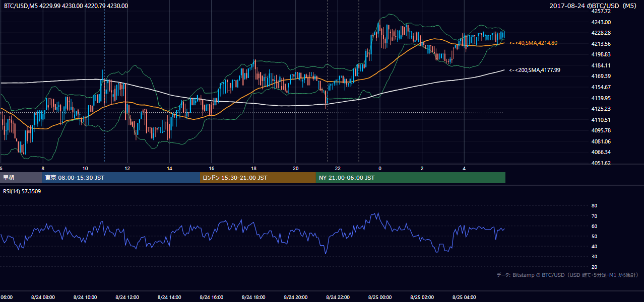Click RSI axis level 40

pyautogui.click(x=594, y=247)
